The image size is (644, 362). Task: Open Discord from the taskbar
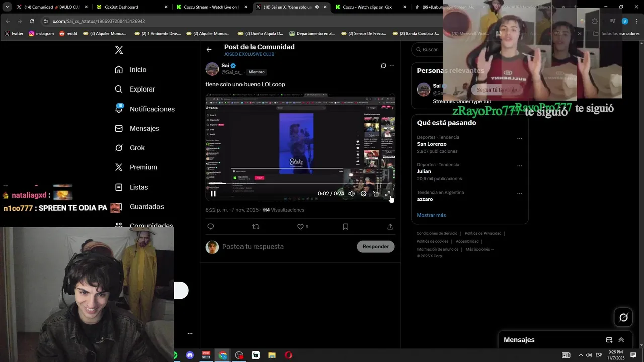tap(190, 355)
